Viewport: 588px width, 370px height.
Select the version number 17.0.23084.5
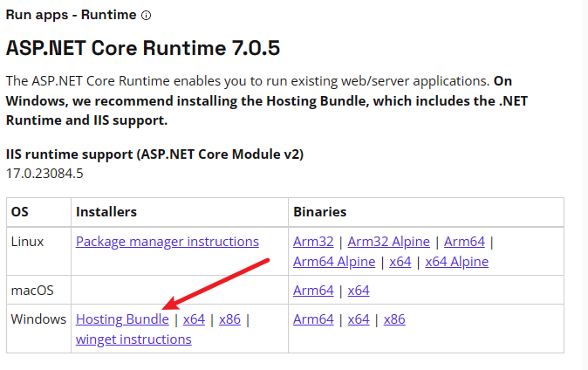pyautogui.click(x=44, y=174)
